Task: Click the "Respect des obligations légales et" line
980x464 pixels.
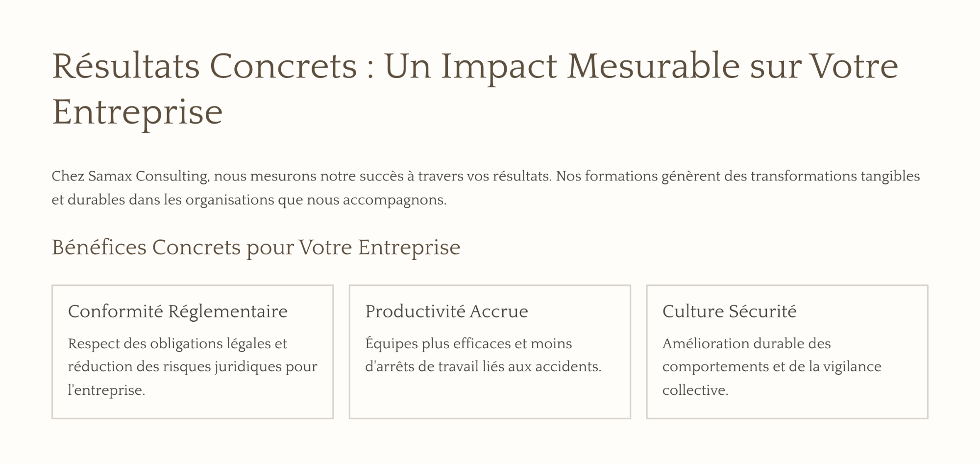Action: tap(177, 343)
